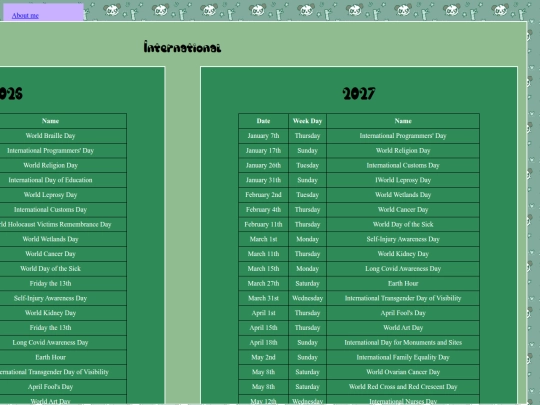Select Earth Hour in 2027 table
This screenshot has width=540, height=405.
tap(403, 283)
